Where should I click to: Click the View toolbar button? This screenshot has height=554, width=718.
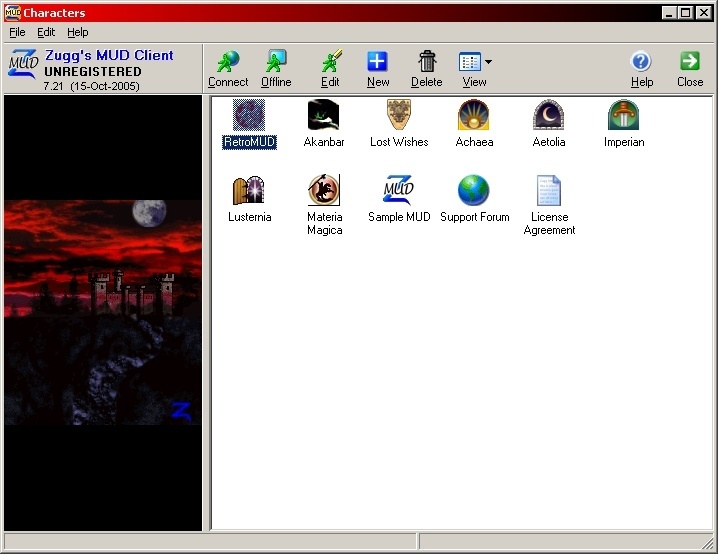click(x=474, y=69)
